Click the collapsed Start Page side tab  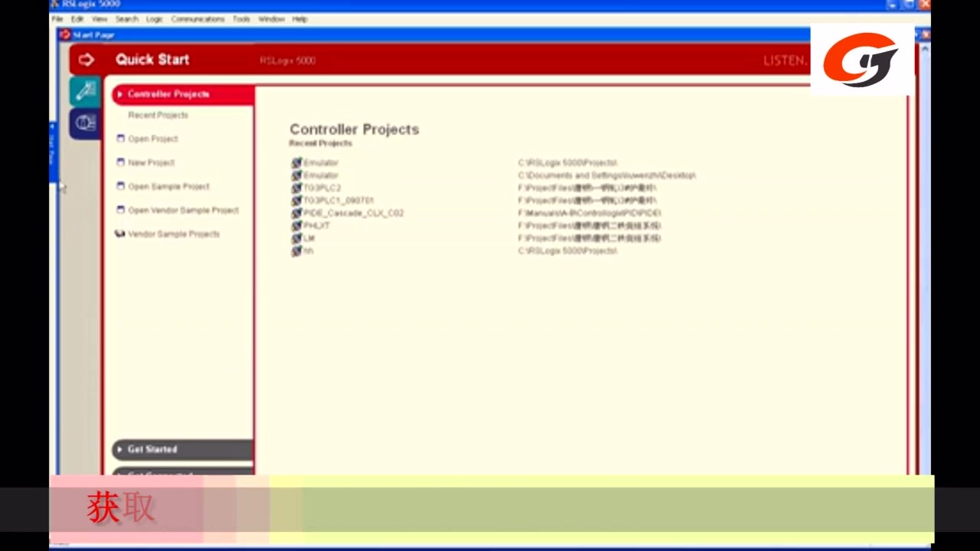point(53,152)
